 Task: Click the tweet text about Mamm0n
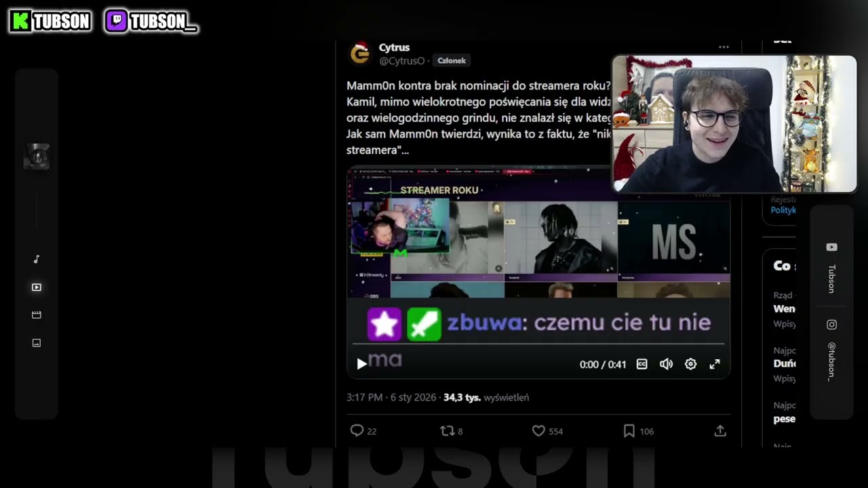pos(479,118)
